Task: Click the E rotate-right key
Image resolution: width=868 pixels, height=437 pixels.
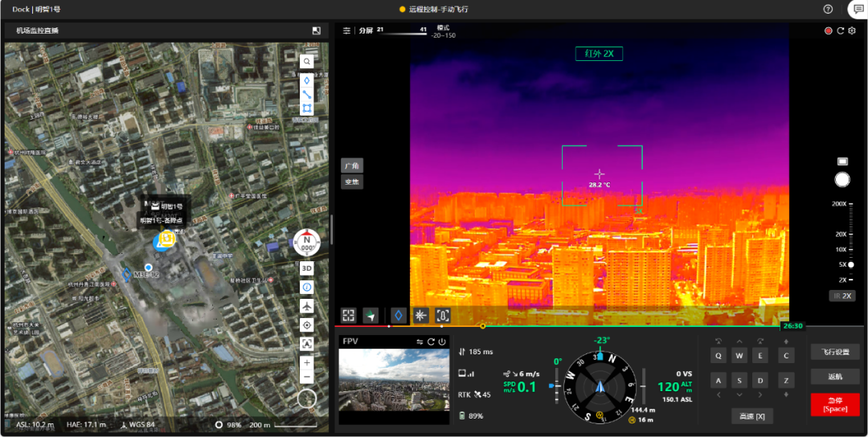Action: (x=760, y=356)
